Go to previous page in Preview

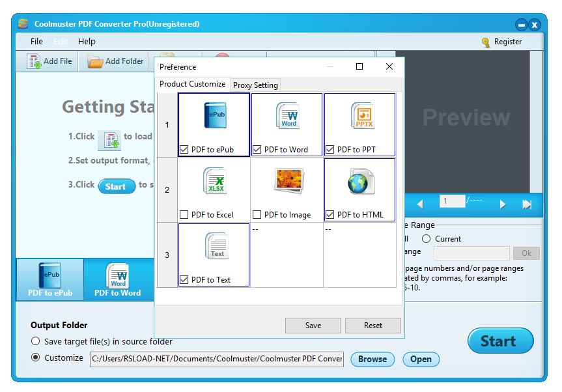421,204
